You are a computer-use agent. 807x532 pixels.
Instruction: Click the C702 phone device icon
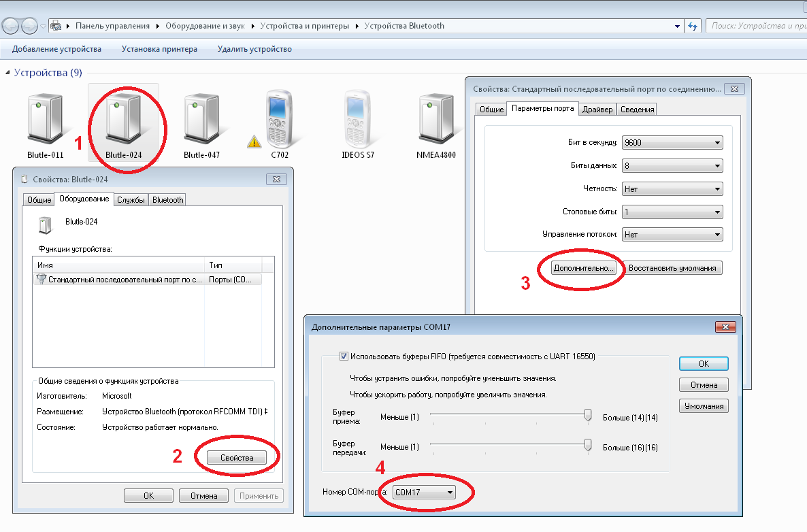pyautogui.click(x=279, y=118)
